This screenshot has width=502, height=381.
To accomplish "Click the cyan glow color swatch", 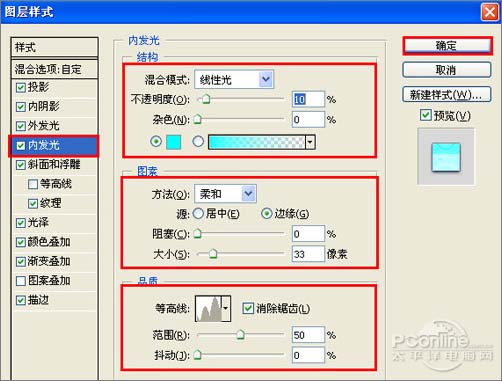I will (173, 142).
